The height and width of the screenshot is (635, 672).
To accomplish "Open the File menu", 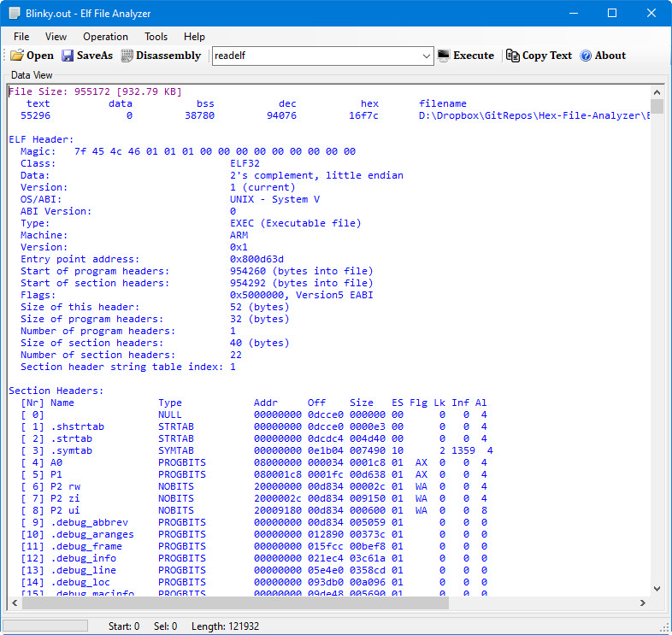I will [x=21, y=37].
